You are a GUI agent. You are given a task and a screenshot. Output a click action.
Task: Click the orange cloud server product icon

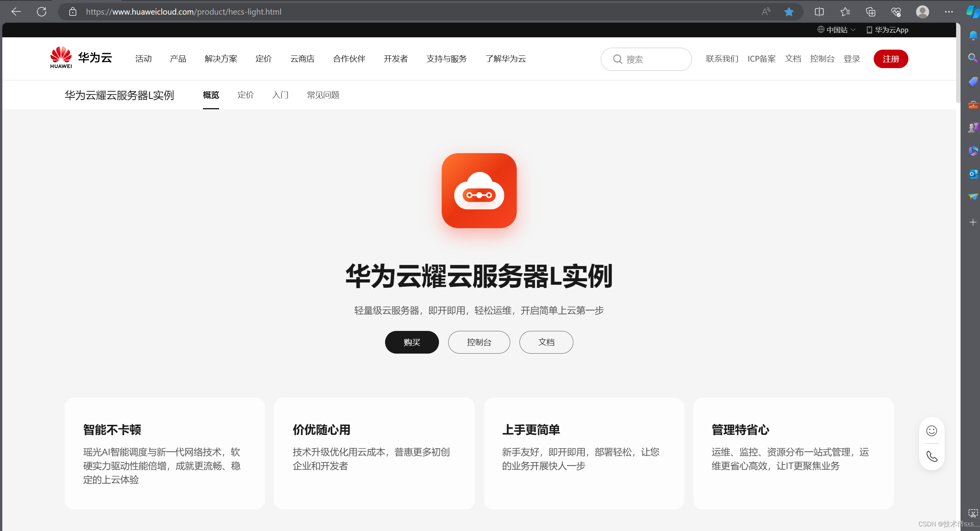click(479, 190)
